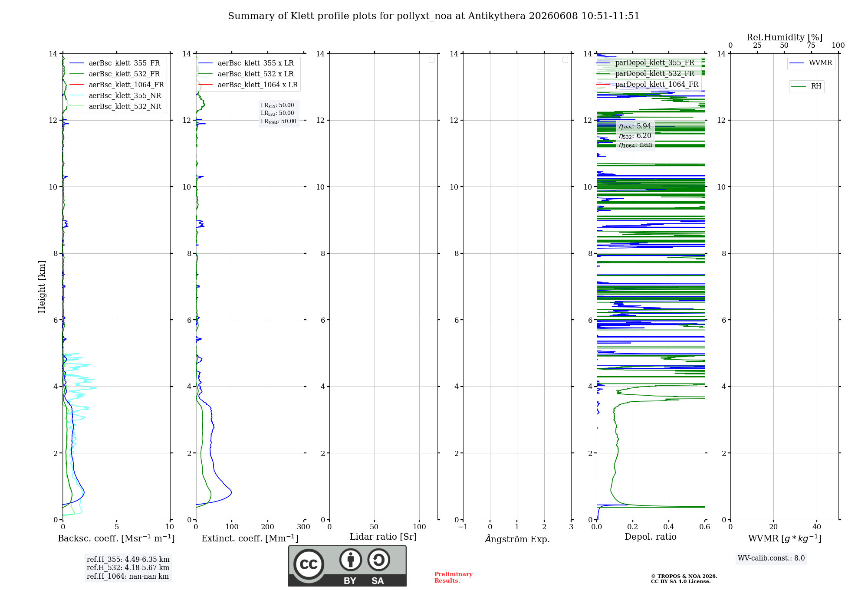
Task: Click the Lidar ratio [Sr] axis label
Action: 383,537
